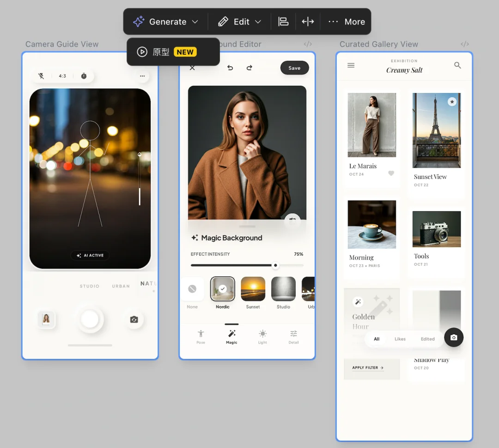Click the align layout icon in toolbar
Screen dimensions: 499x448
[x=283, y=22]
